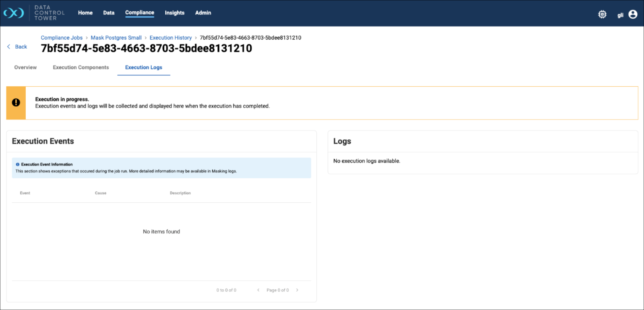
Task: Open the Insights menu
Action: point(174,13)
